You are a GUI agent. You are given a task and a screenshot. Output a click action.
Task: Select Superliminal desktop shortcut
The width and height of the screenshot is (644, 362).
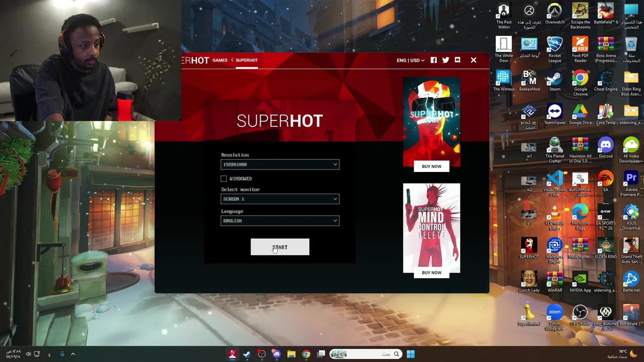529,316
